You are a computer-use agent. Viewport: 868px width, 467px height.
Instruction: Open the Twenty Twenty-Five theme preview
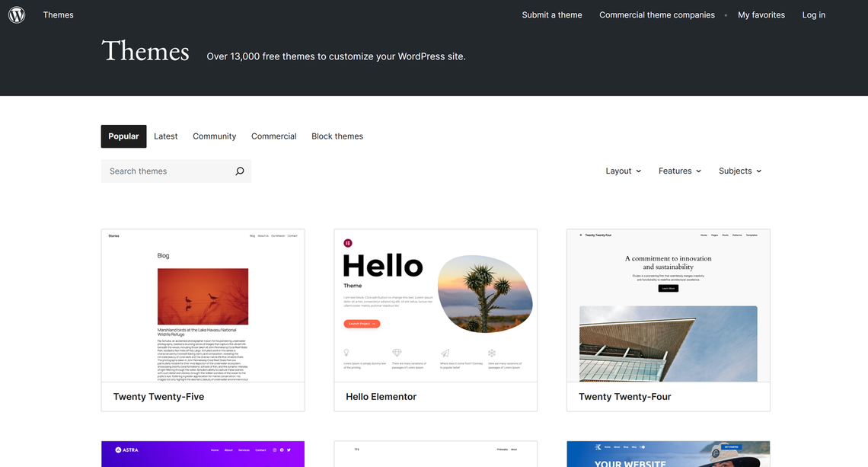click(203, 305)
